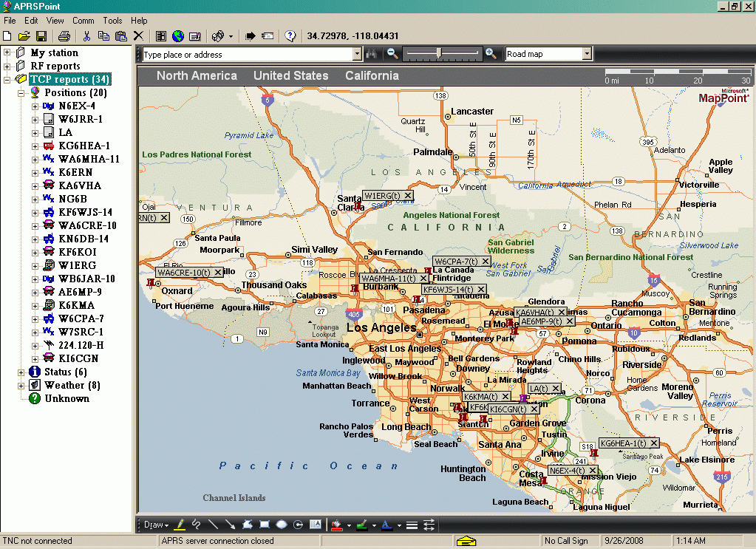
Task: Open the View menu
Action: click(x=55, y=21)
